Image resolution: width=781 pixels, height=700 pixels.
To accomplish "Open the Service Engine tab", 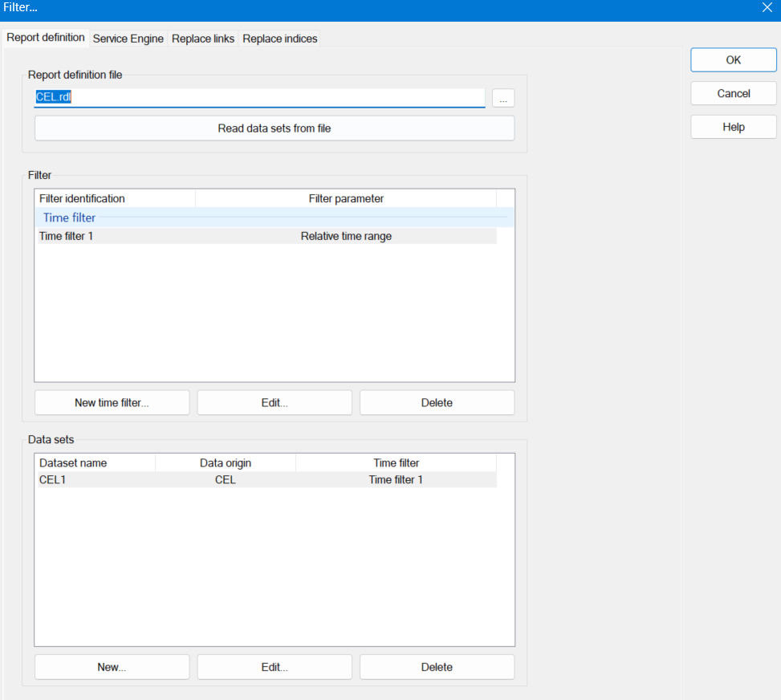I will (x=128, y=39).
